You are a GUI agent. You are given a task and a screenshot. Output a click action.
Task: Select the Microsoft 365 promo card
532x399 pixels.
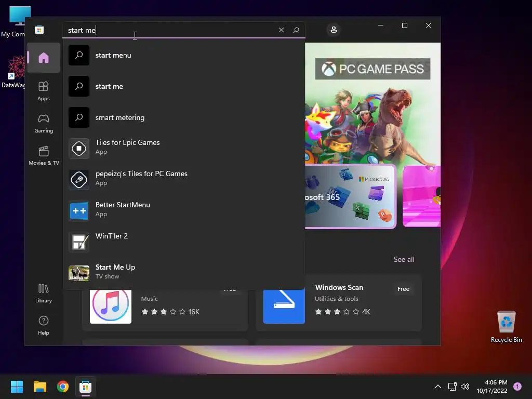(351, 197)
